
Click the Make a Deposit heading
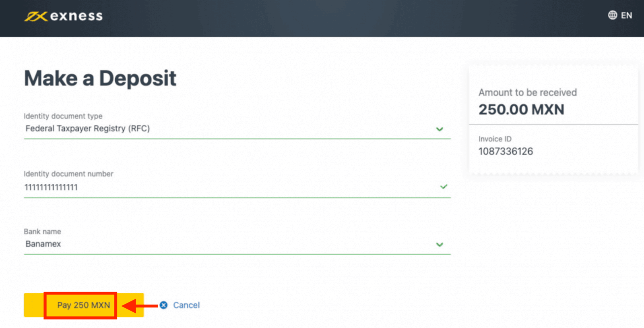(x=100, y=78)
